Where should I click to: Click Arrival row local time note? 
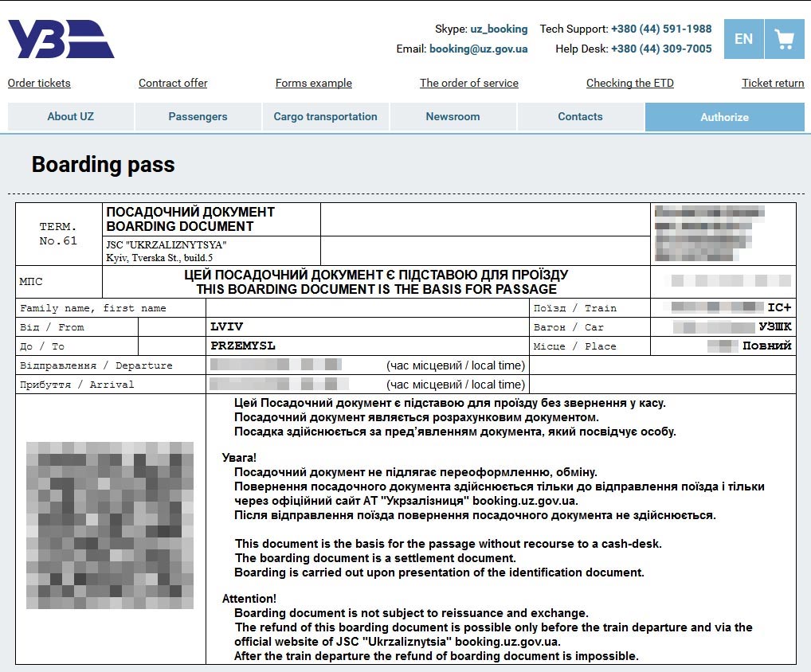click(456, 385)
